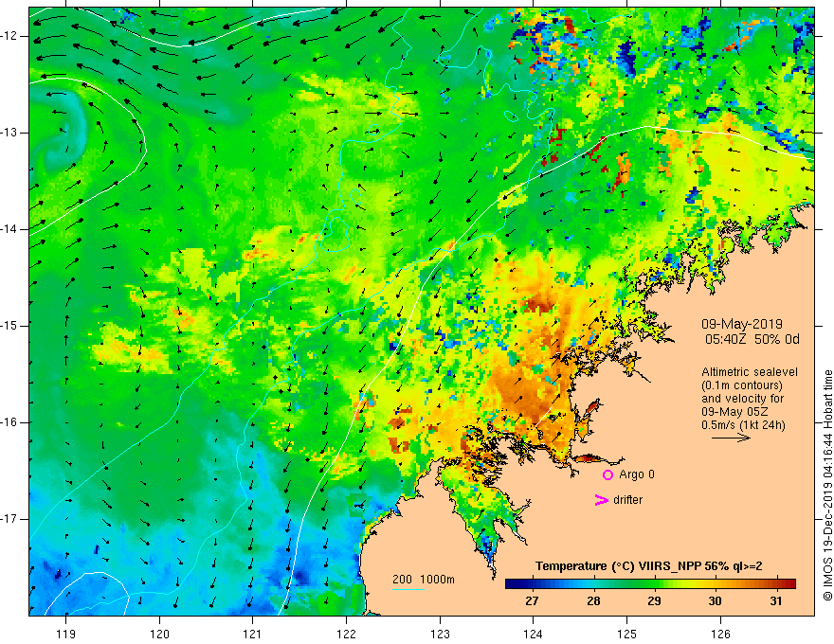Click the 31 tick on the color bar
Viewport: 834px width, 644px height.
point(776,601)
